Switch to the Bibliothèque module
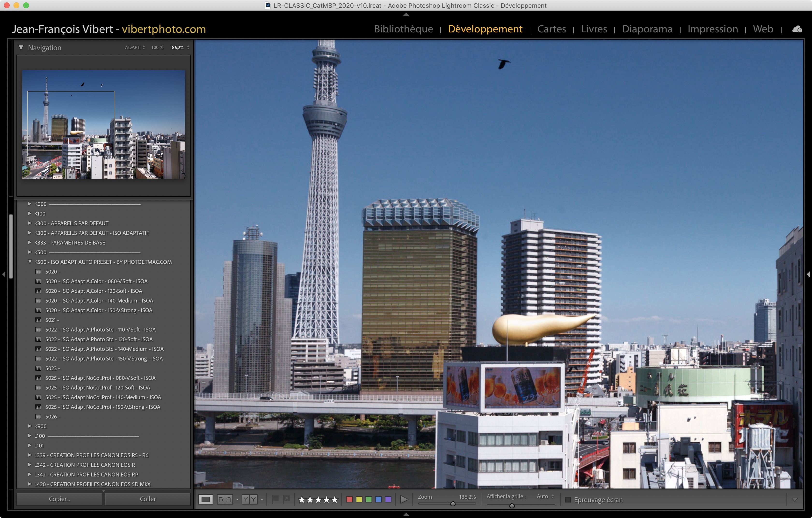The image size is (812, 518). pos(403,29)
